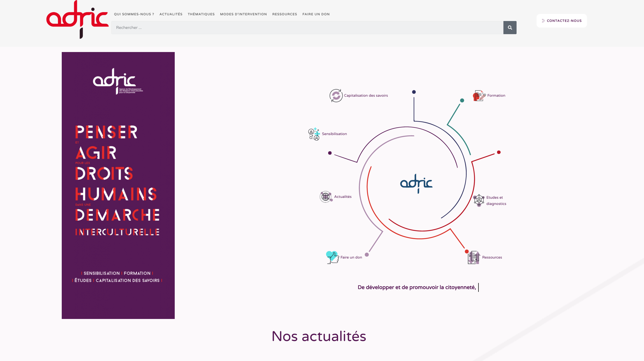Expand the Ressources navigation menu
This screenshot has width=644, height=361.
(285, 14)
